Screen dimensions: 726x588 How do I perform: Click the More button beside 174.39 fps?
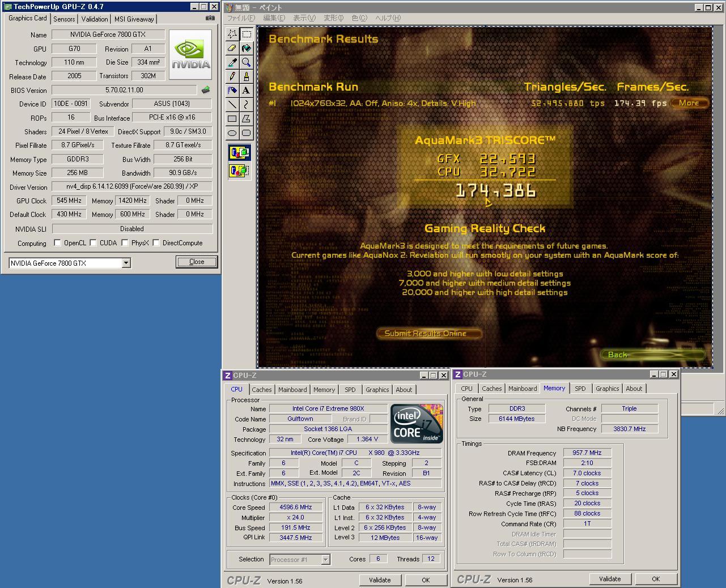689,103
